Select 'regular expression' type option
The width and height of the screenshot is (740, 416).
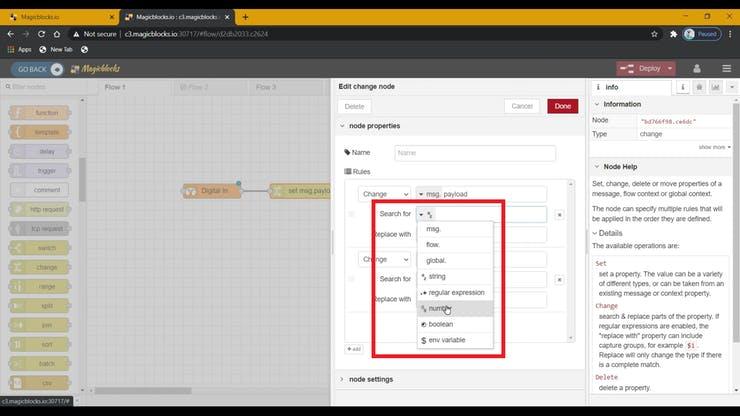(x=455, y=293)
